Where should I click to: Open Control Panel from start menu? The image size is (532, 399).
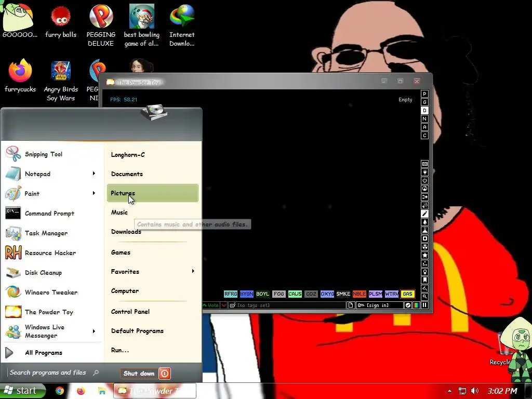pyautogui.click(x=153, y=312)
